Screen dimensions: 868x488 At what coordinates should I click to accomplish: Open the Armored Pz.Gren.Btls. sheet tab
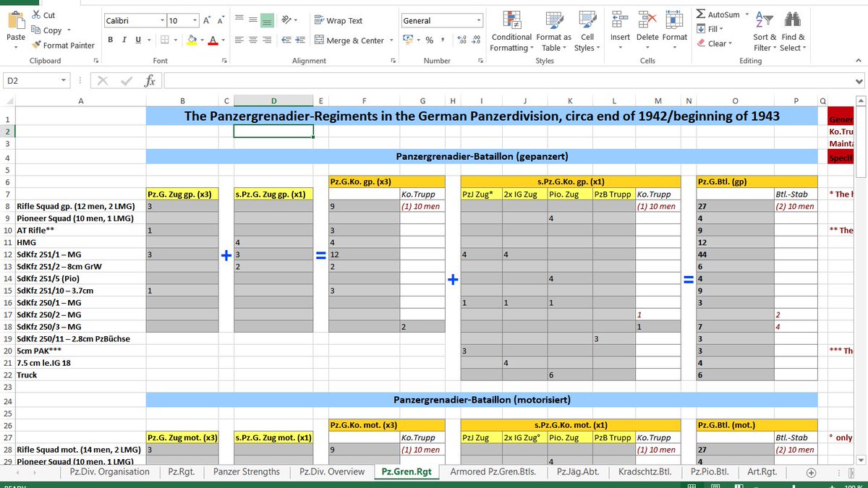click(x=493, y=472)
